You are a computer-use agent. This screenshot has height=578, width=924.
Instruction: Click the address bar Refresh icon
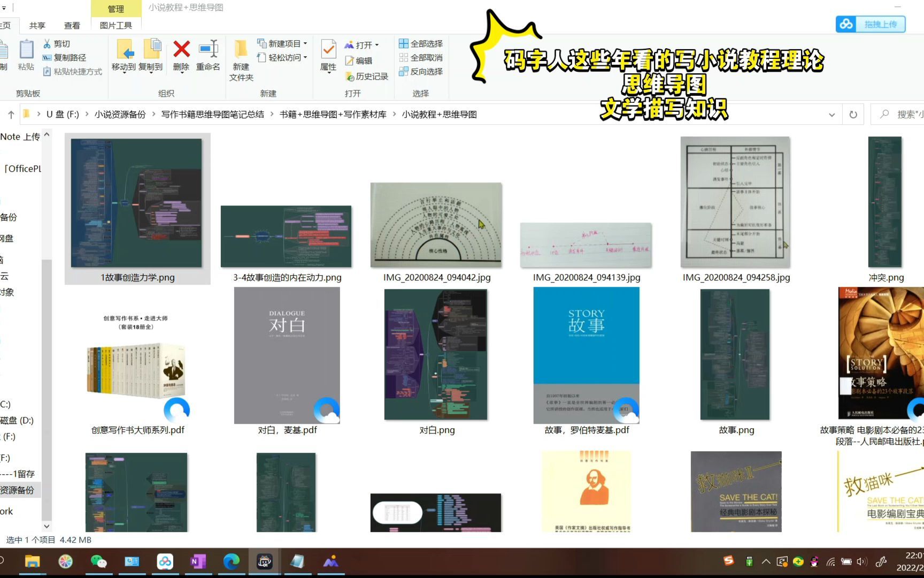[853, 115]
